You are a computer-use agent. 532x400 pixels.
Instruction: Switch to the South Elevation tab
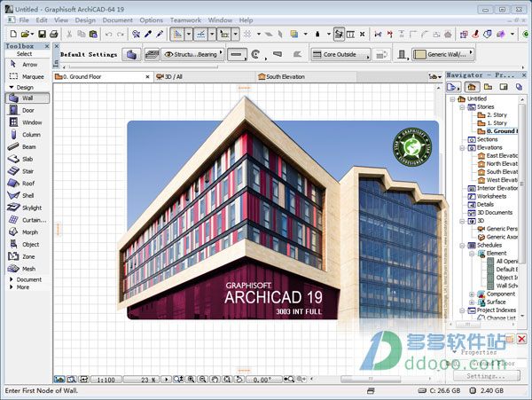pos(305,76)
